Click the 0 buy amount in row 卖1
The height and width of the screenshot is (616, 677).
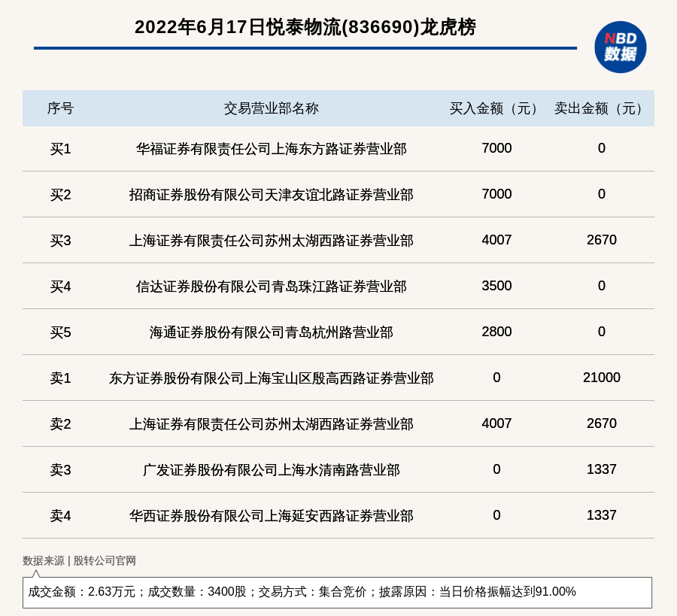point(496,378)
